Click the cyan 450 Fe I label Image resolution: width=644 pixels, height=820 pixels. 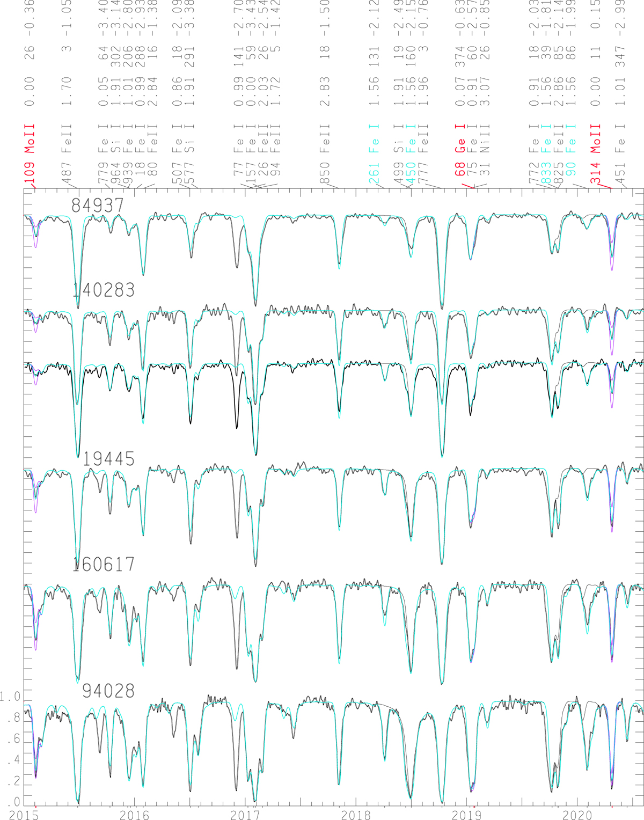point(410,155)
